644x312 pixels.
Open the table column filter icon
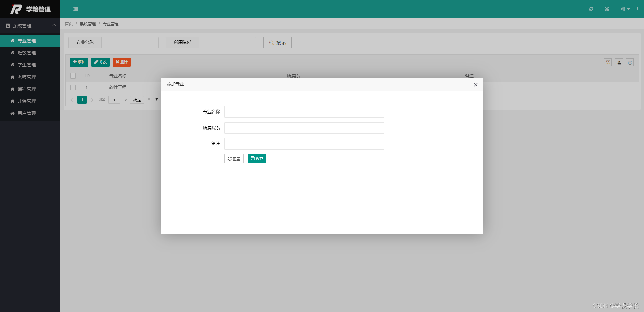coord(608,62)
